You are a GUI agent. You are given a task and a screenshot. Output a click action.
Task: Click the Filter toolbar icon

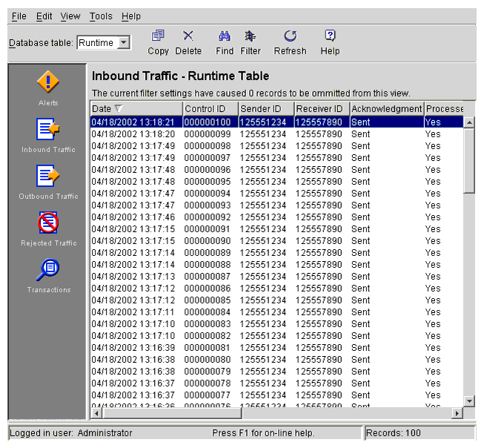[251, 36]
